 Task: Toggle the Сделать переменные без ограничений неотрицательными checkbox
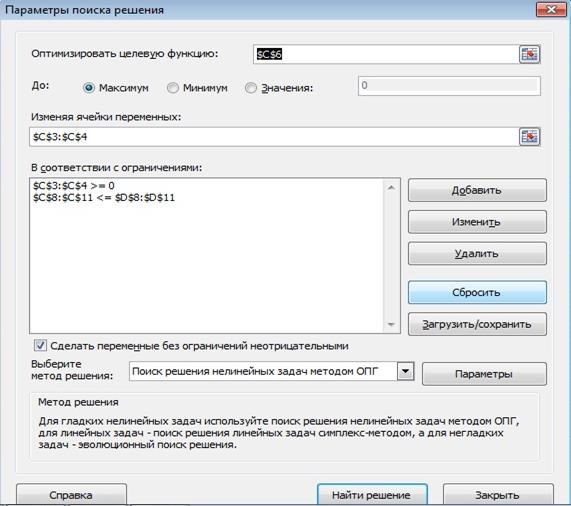tap(40, 345)
